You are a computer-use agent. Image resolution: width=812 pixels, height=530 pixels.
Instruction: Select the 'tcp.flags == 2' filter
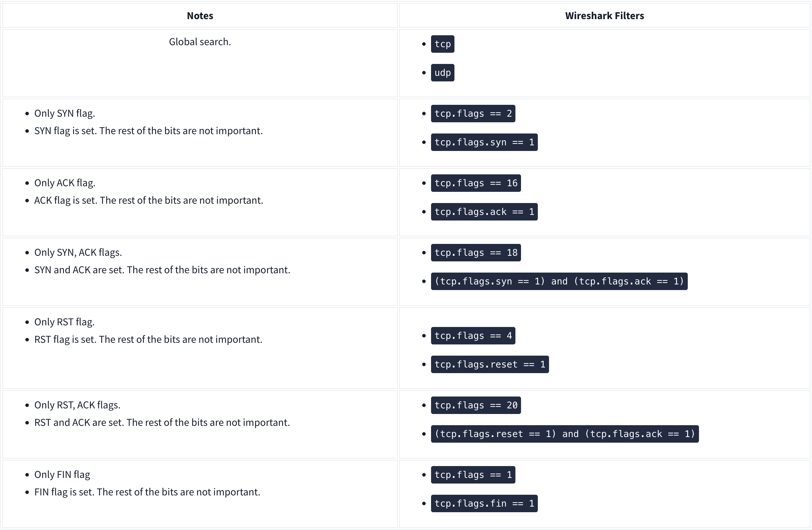[473, 114]
